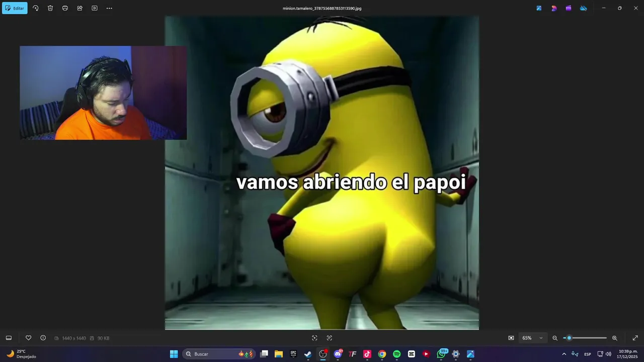The image size is (644, 362).
Task: Open the 65% zoom level dropdown
Action: click(533, 338)
